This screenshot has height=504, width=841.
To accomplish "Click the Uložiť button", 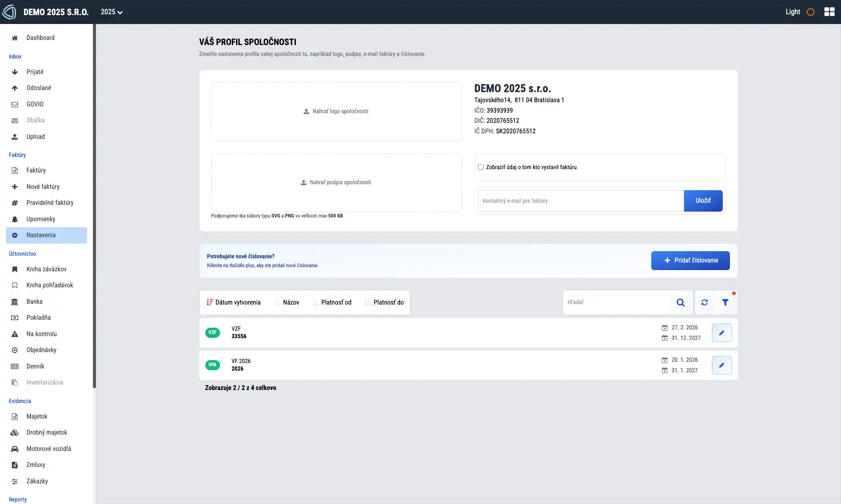I will [703, 201].
